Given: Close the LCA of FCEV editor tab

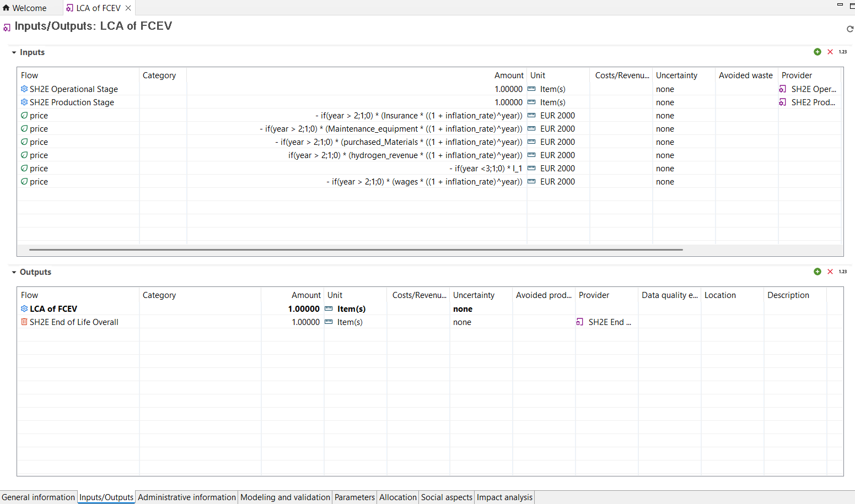Looking at the screenshot, I should [128, 8].
